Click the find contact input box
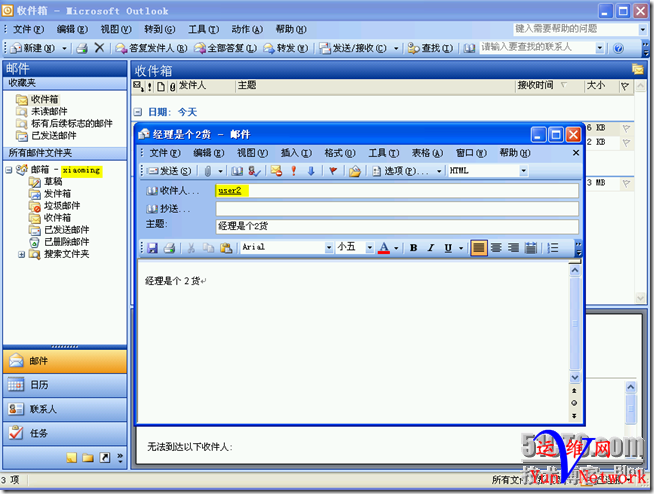The height and width of the screenshot is (494, 654). tap(537, 48)
